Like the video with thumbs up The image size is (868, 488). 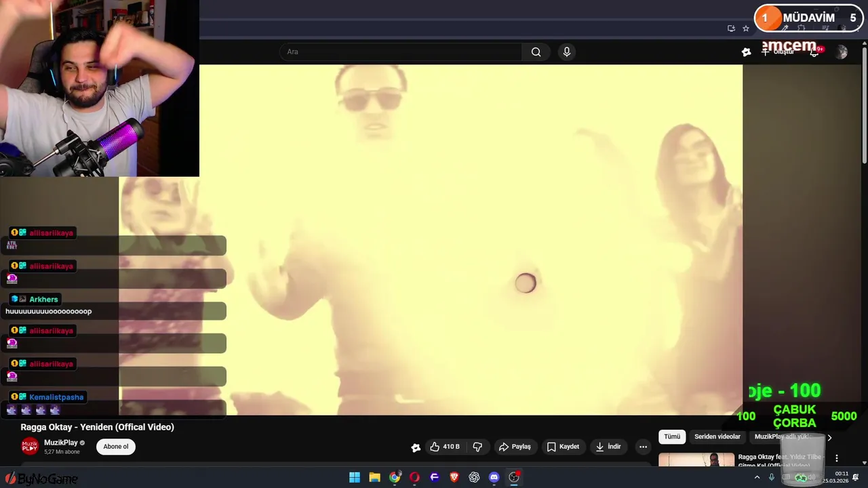pyautogui.click(x=445, y=447)
